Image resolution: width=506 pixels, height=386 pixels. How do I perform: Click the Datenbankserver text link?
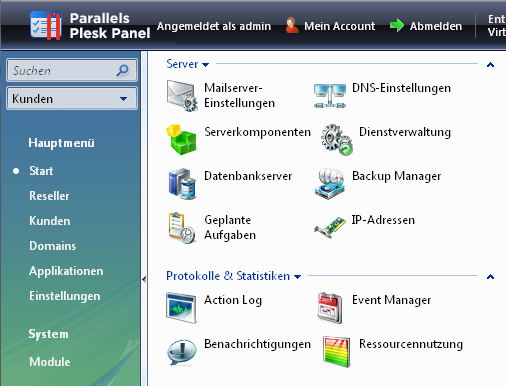tap(248, 176)
